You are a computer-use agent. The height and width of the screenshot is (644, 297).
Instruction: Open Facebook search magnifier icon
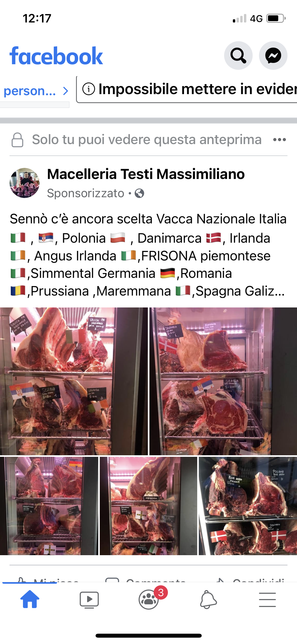[x=238, y=56]
